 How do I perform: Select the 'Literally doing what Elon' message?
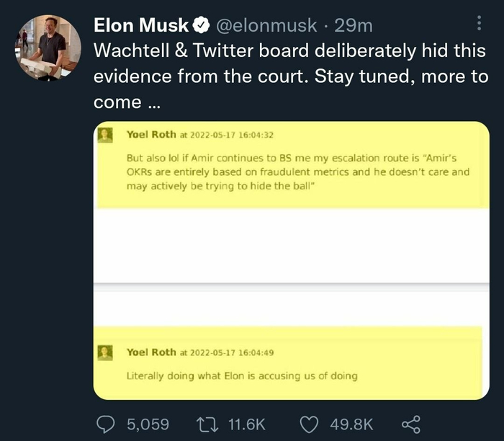pos(241,375)
